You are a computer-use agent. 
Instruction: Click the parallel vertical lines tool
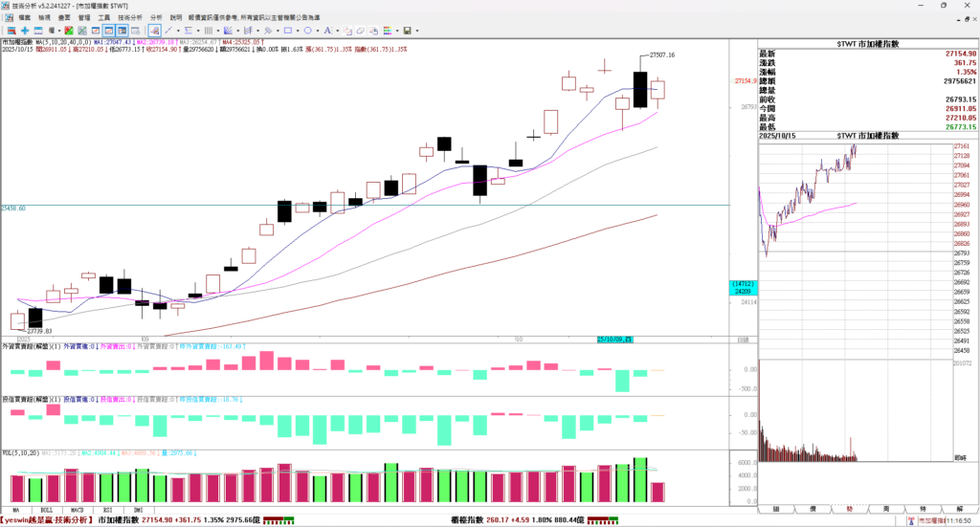pos(208,31)
